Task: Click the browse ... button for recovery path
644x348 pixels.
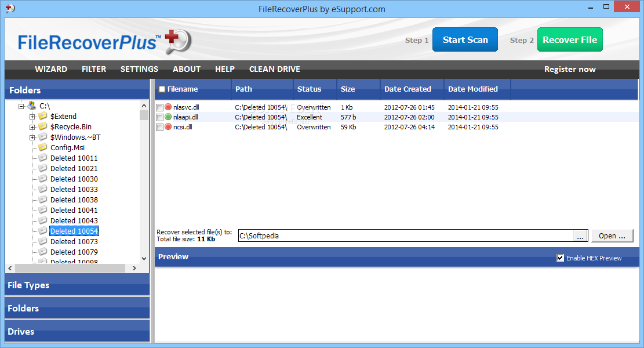Action: [x=580, y=236]
